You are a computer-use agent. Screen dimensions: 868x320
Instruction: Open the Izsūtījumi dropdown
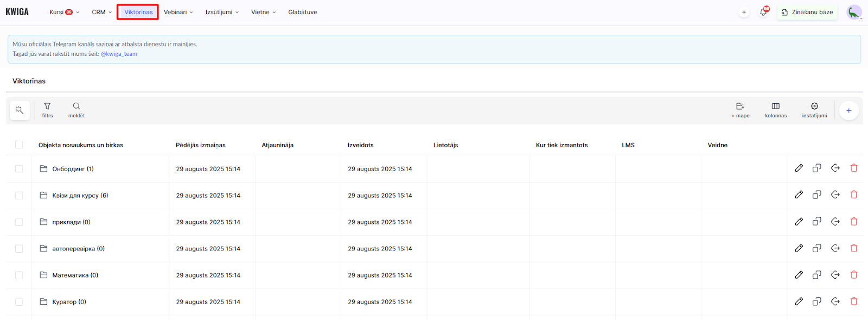222,12
